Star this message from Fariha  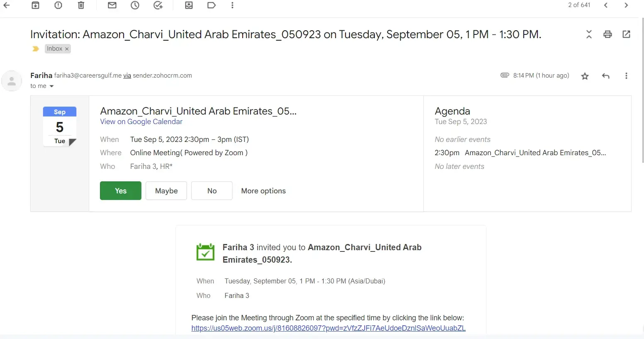[585, 76]
